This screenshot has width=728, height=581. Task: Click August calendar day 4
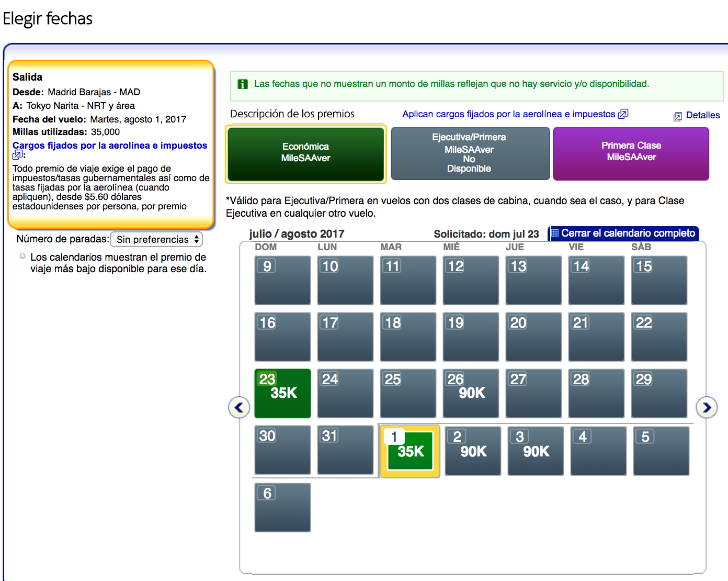[598, 451]
